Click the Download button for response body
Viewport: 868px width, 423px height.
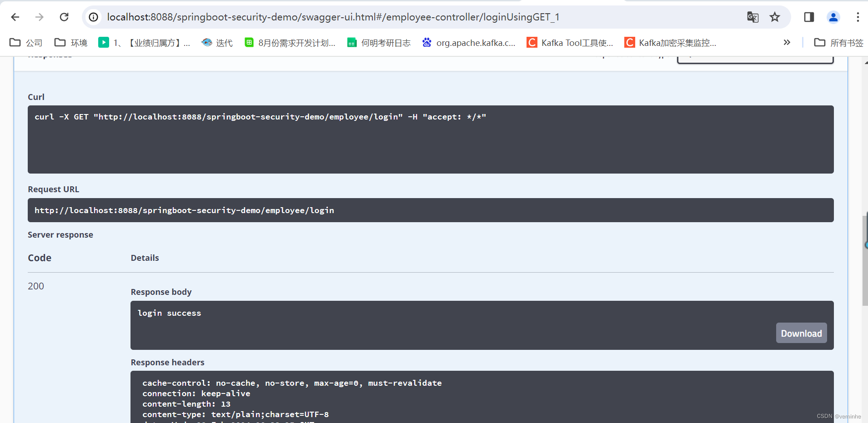click(x=801, y=333)
